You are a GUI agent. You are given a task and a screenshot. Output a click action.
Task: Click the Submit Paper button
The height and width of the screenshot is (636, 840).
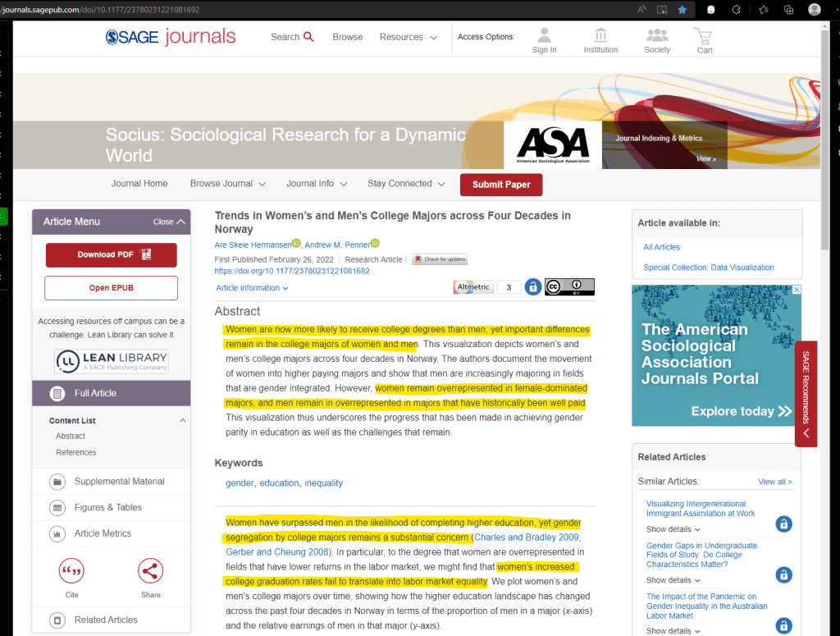coord(501,185)
